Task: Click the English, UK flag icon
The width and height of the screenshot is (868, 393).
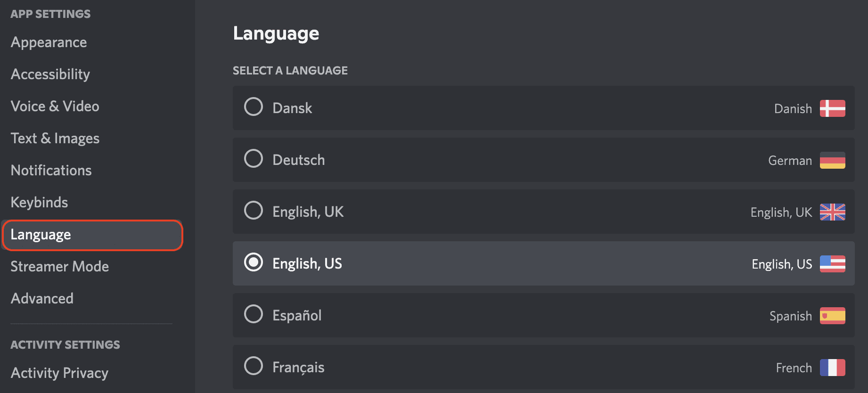Action: (832, 212)
